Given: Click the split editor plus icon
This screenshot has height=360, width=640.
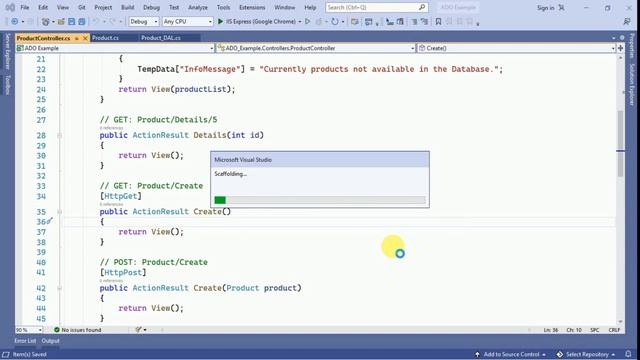Looking at the screenshot, I should 620,48.
